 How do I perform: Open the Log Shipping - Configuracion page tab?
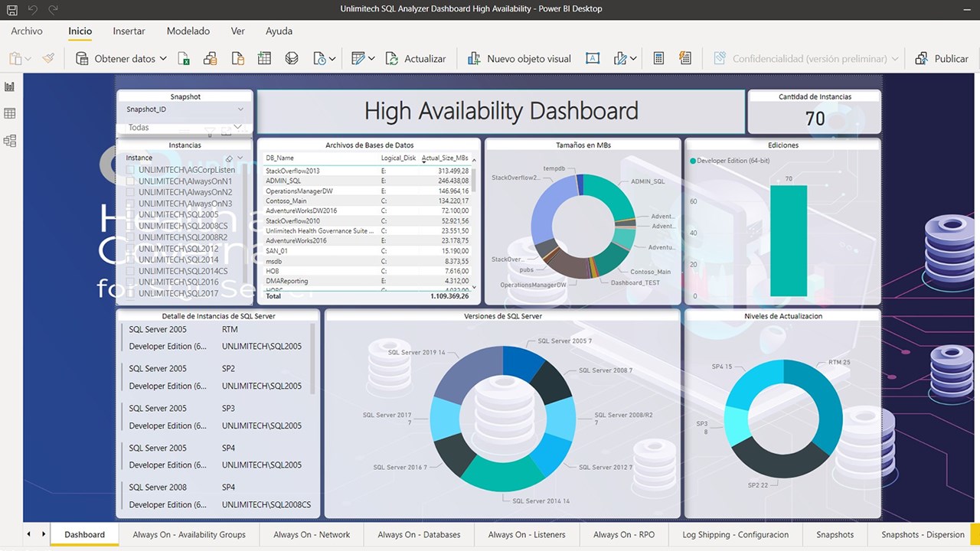pos(736,534)
